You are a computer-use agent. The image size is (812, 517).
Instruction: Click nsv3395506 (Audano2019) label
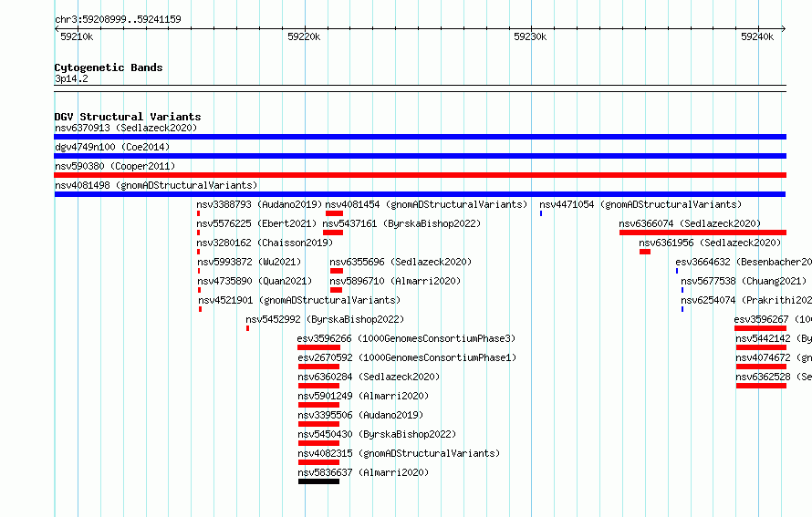(x=360, y=415)
